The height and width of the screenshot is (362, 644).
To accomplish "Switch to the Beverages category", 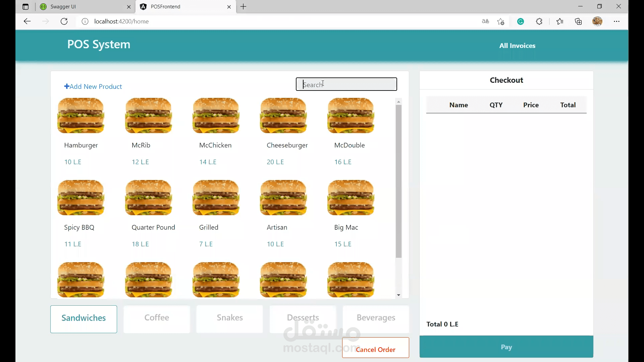I will click(376, 319).
